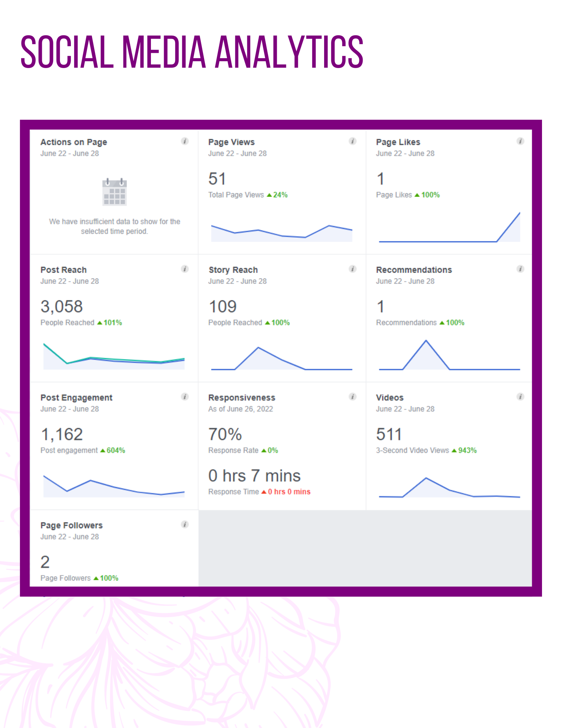Click the gray calendar icon
This screenshot has height=728, width=562.
pos(115,192)
